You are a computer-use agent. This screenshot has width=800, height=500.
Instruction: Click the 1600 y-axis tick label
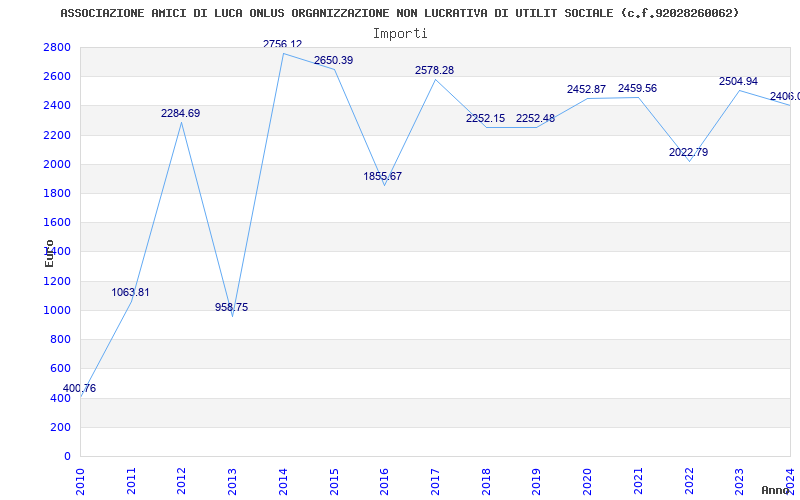57,222
